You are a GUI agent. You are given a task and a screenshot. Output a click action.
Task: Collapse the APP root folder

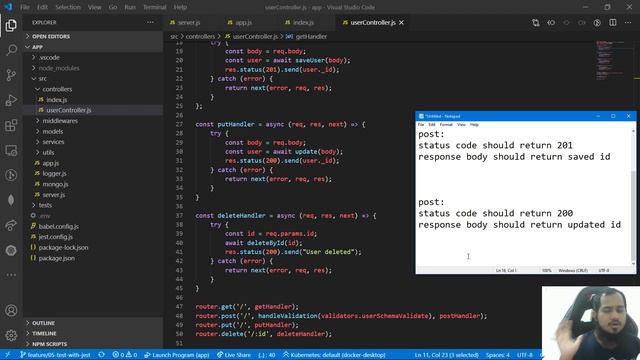point(93,47)
